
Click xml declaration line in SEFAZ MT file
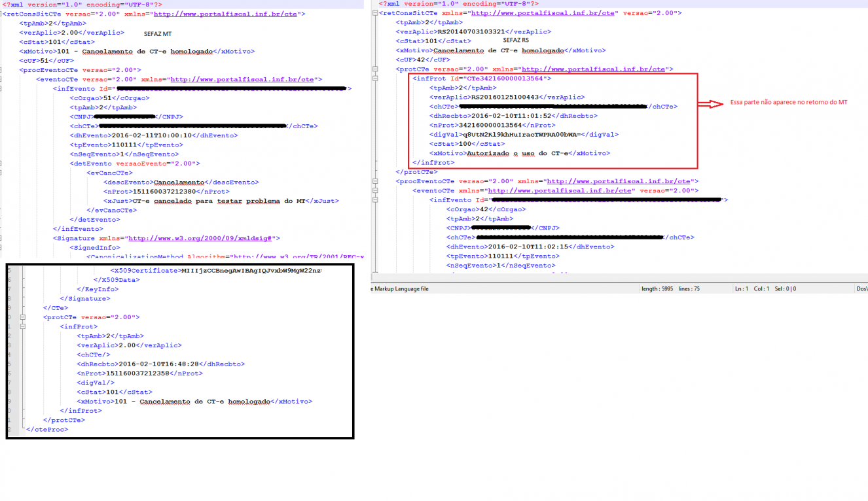pos(81,5)
